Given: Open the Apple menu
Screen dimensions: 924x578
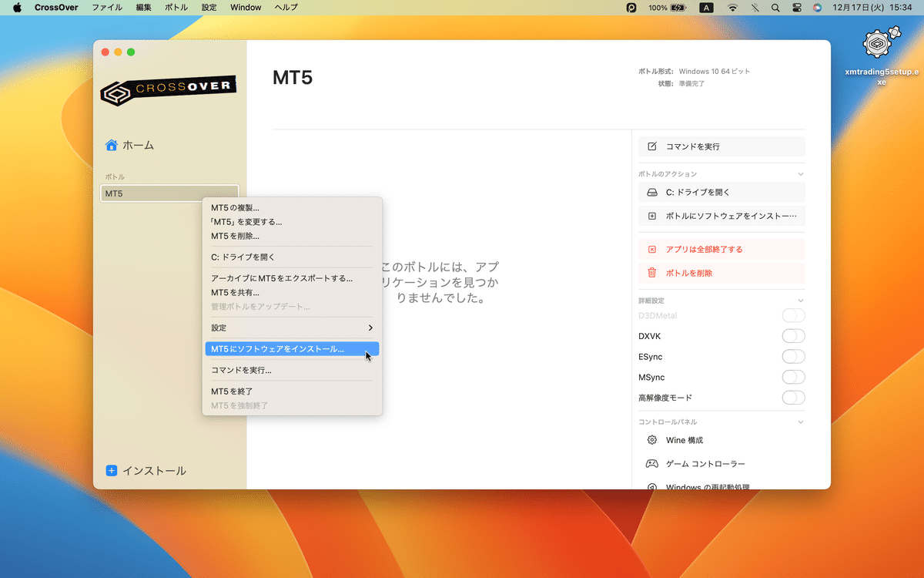Looking at the screenshot, I should (17, 8).
